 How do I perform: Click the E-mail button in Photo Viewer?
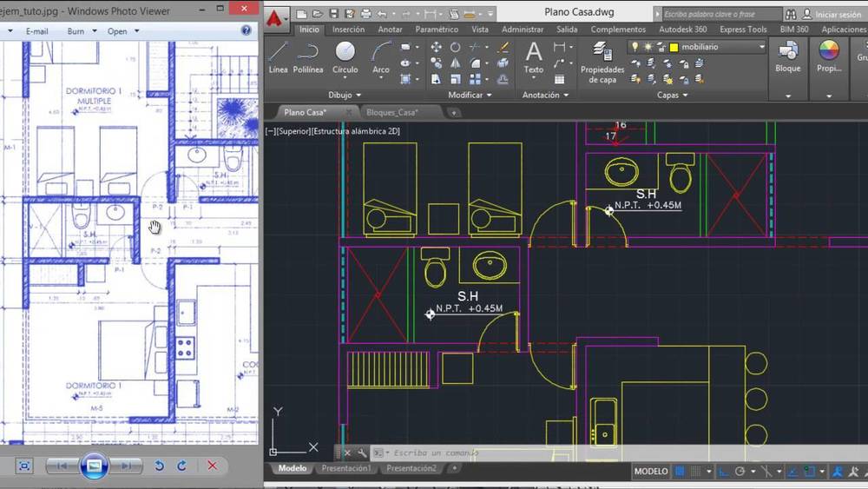pyautogui.click(x=36, y=31)
